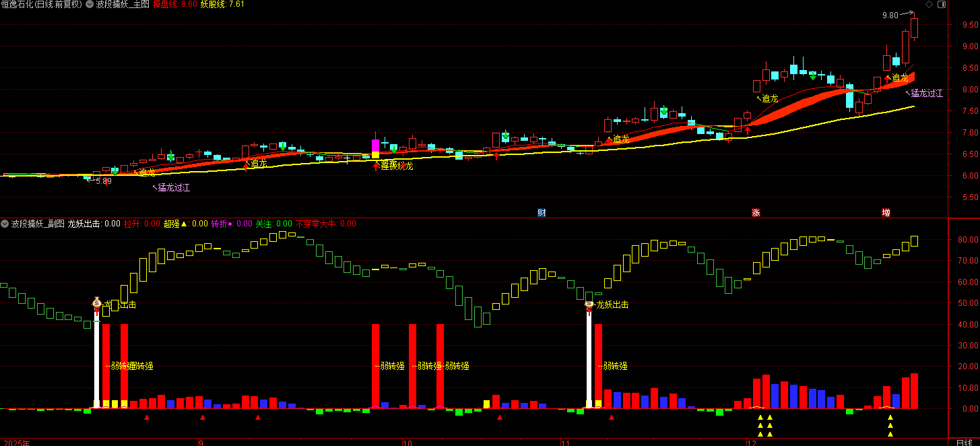Expand the 波段擒妖_主图 indicator dropdown
The image size is (980, 446).
(90, 4)
